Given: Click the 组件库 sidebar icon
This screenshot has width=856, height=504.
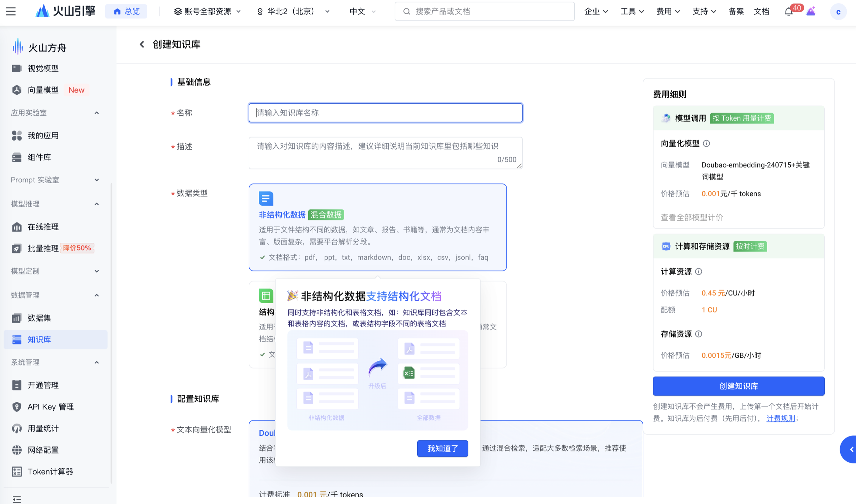Looking at the screenshot, I should [x=16, y=157].
